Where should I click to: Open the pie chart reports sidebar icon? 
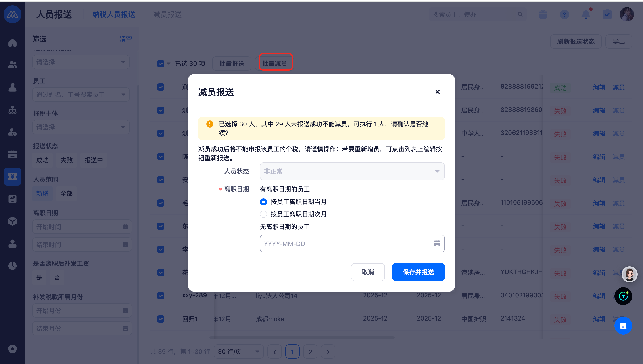(12, 265)
